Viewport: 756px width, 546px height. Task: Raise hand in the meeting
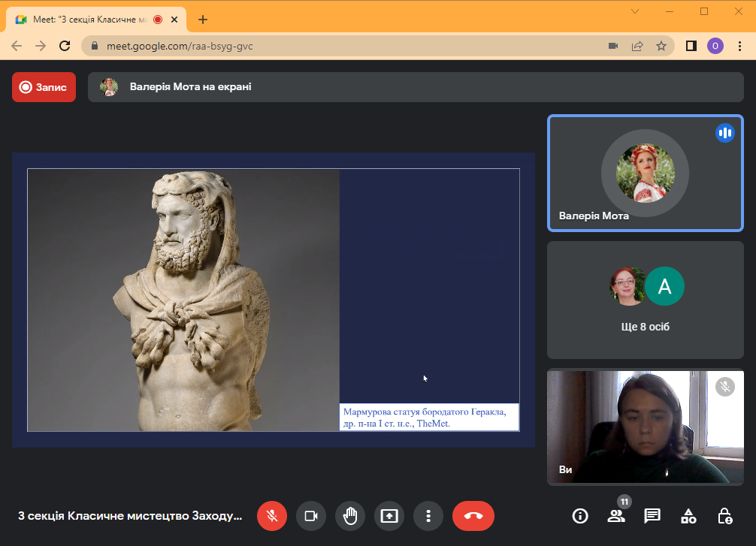click(x=350, y=516)
